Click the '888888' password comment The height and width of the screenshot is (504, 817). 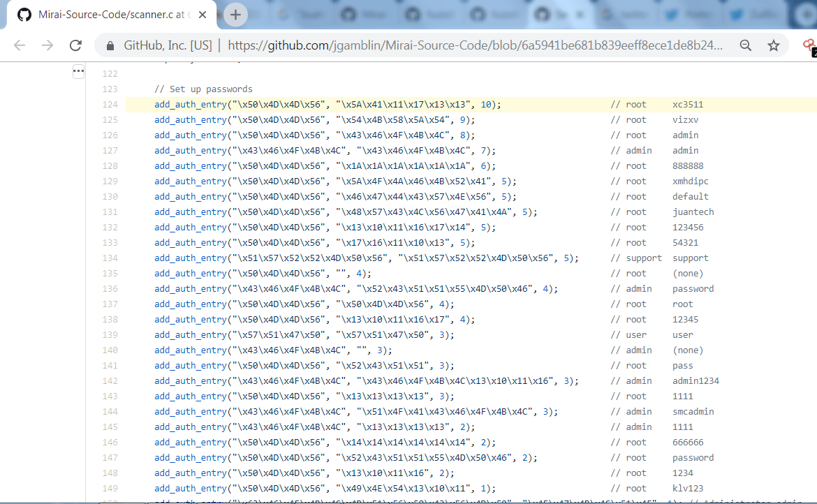pyautogui.click(x=688, y=166)
